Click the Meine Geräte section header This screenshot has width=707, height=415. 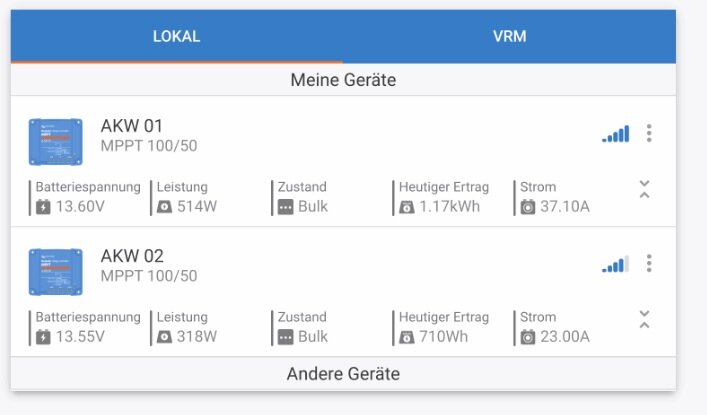click(343, 80)
